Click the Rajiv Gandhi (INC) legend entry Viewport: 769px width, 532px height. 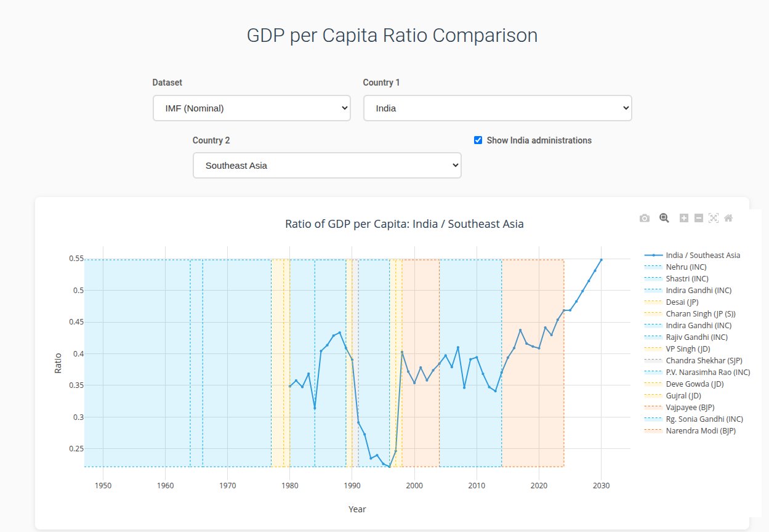coord(696,337)
